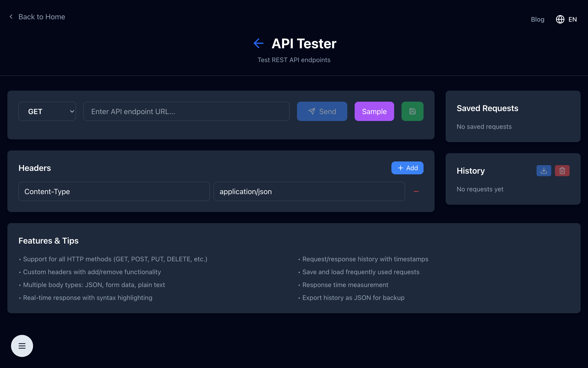Download history with the export icon
The image size is (588, 368).
[544, 171]
